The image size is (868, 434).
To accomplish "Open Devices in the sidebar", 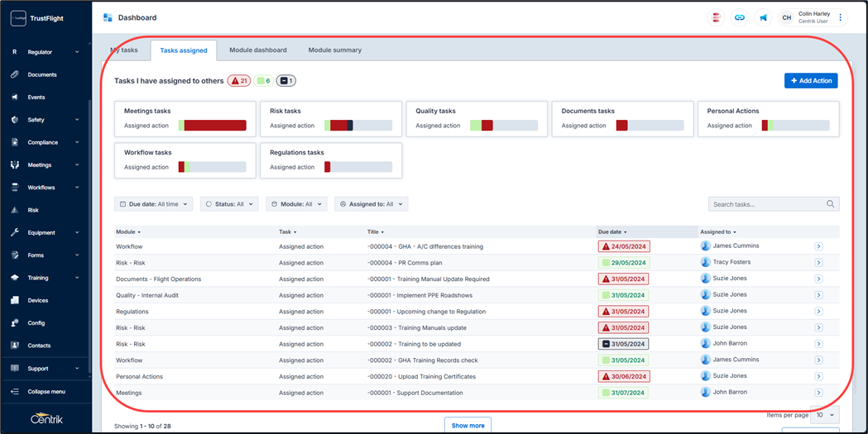I will pos(37,301).
